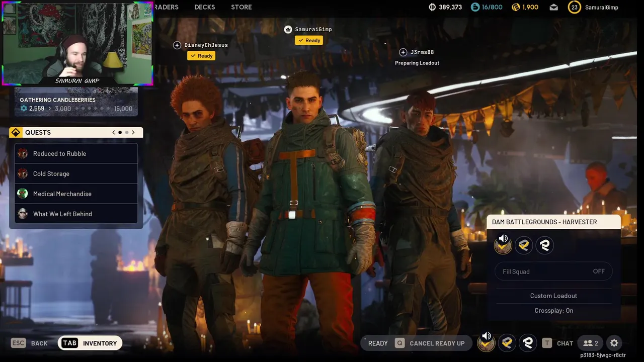Select yellow-check raider emblem in map panel

click(x=524, y=245)
